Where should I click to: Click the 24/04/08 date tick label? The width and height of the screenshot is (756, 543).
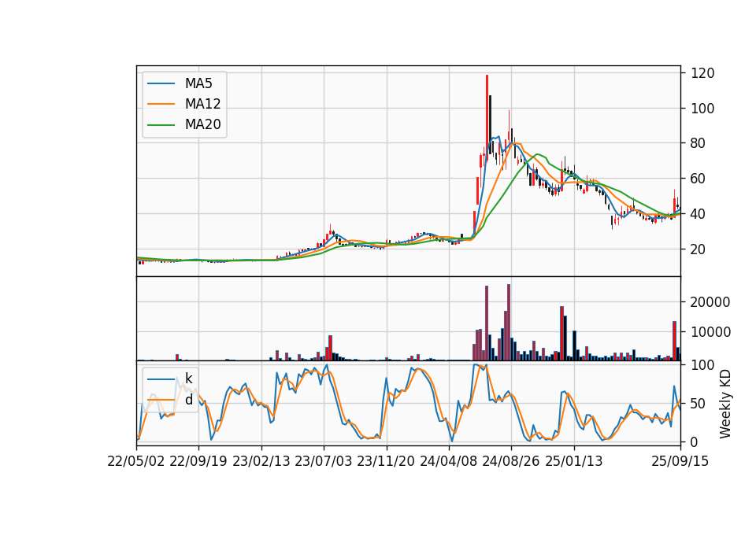pos(448,461)
